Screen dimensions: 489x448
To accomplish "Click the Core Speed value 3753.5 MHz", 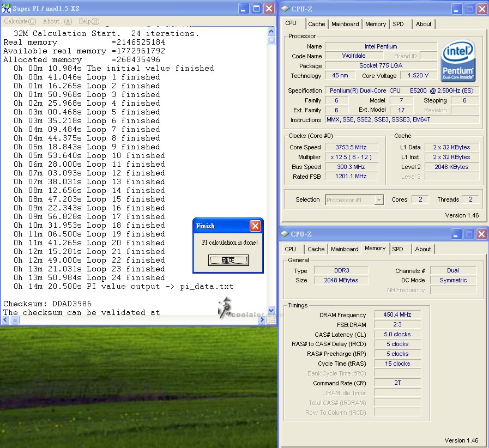I will pyautogui.click(x=351, y=147).
